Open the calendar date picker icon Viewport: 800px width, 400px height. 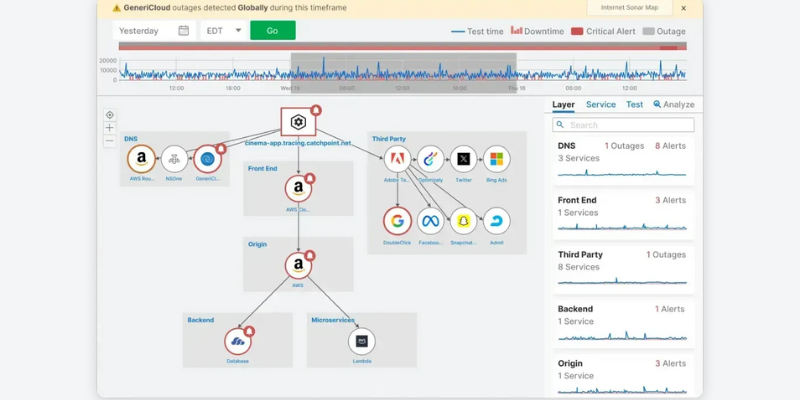184,31
